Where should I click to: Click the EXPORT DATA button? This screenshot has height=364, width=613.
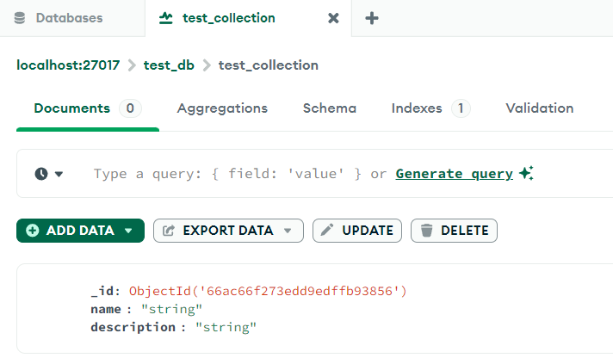(x=228, y=231)
